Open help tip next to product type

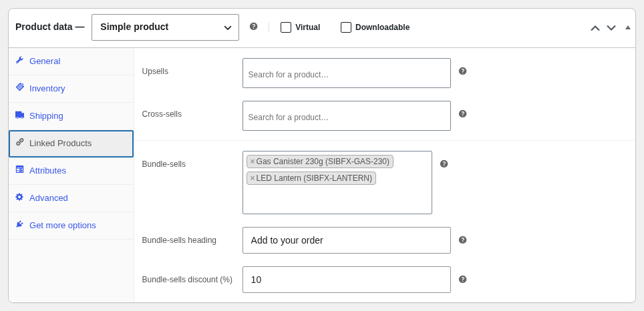click(x=253, y=26)
